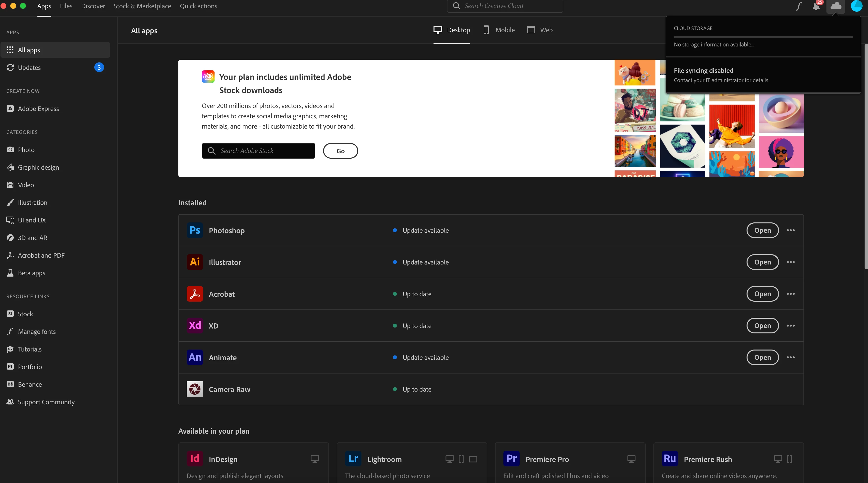
Task: Open the Discover menu
Action: point(93,6)
